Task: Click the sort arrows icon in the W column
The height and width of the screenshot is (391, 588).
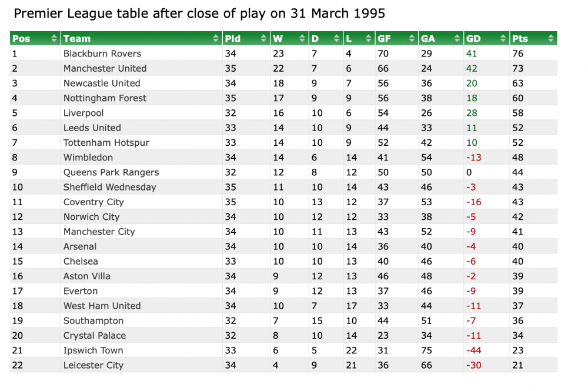Action: pyautogui.click(x=302, y=39)
